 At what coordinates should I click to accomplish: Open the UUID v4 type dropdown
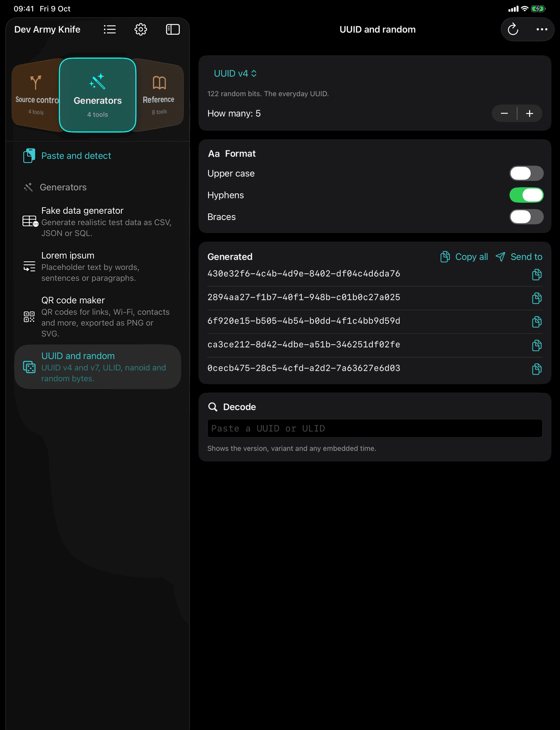[235, 73]
